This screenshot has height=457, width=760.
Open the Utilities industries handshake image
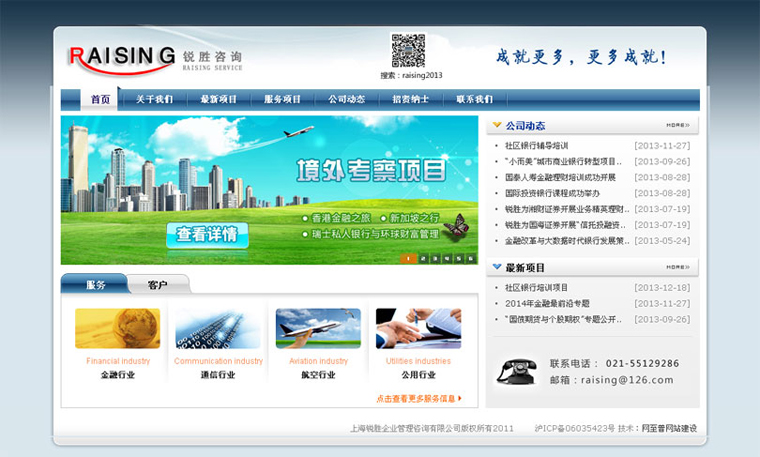418,328
